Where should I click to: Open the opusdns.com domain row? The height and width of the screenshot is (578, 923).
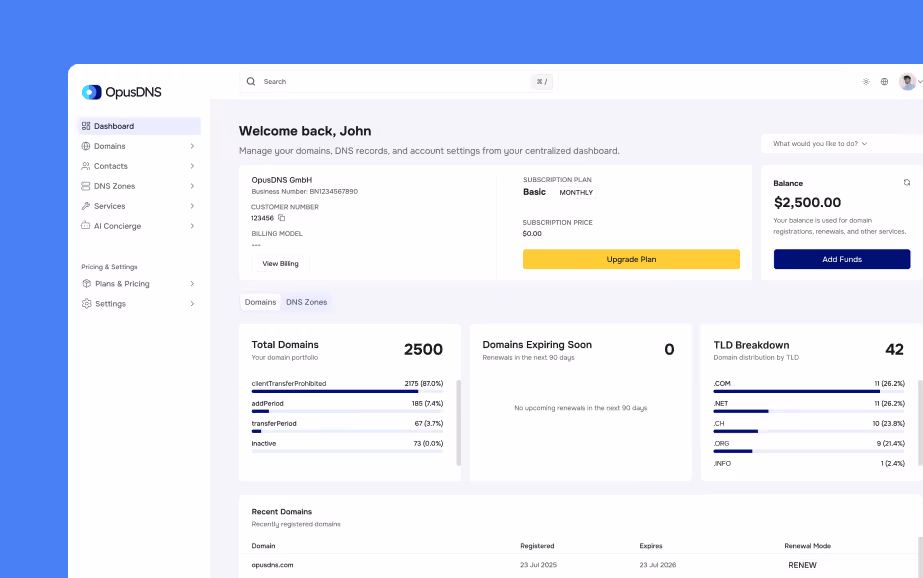(x=580, y=565)
